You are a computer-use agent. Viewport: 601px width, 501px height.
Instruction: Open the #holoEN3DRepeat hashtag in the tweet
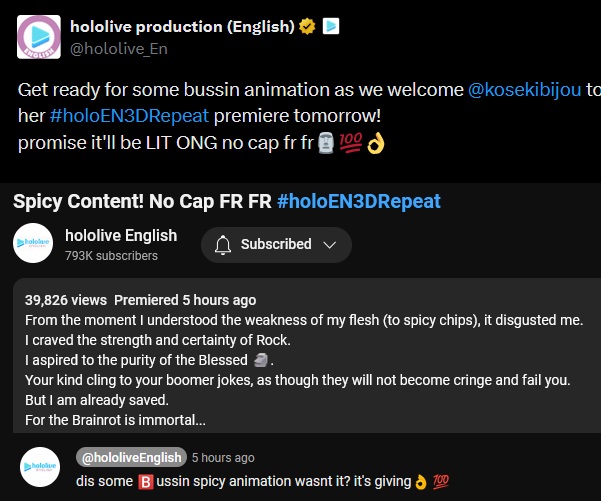pyautogui.click(x=130, y=116)
